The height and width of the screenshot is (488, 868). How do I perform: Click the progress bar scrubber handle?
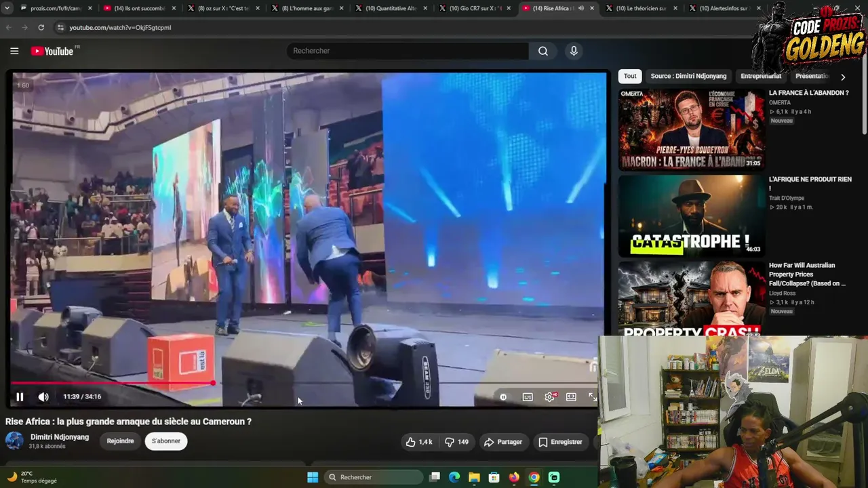click(x=213, y=383)
